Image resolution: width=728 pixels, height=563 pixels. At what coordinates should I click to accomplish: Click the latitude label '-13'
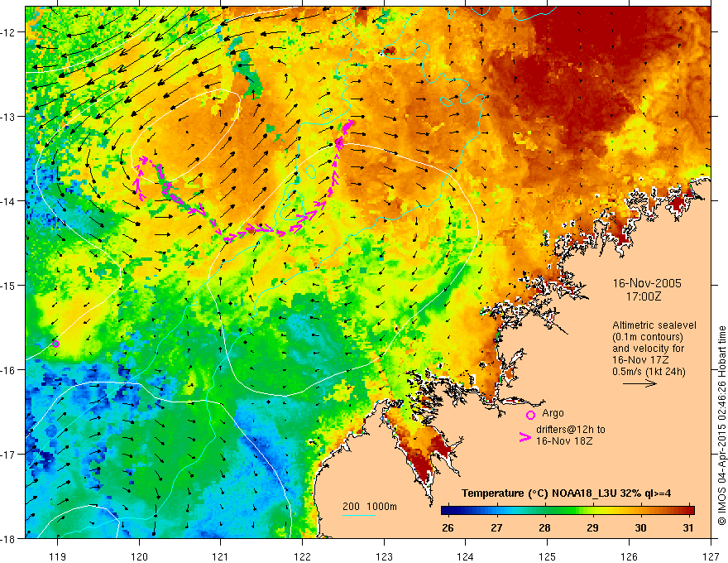point(7,117)
